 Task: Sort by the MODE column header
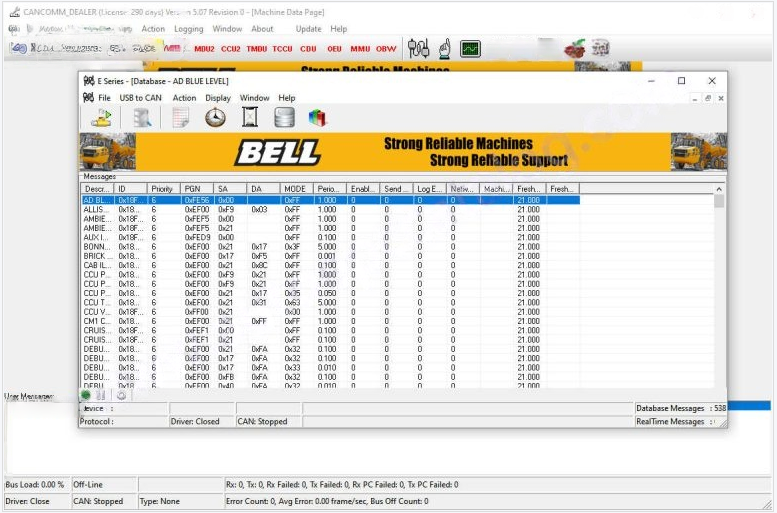[x=297, y=189]
